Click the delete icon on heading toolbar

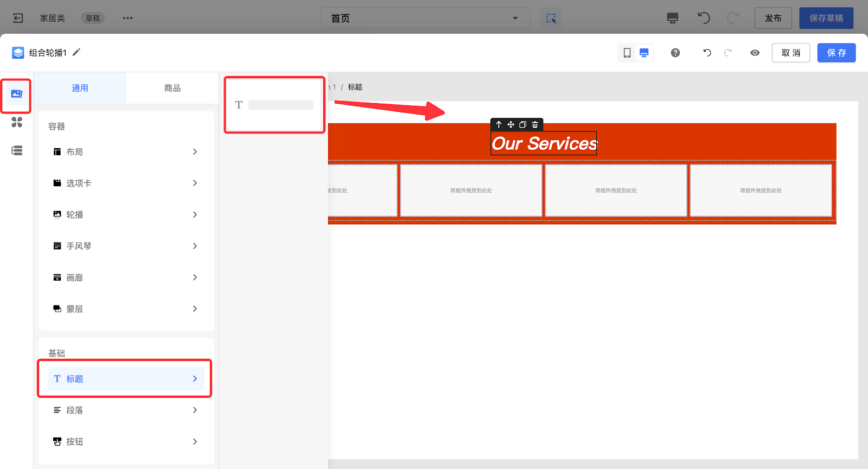click(535, 125)
